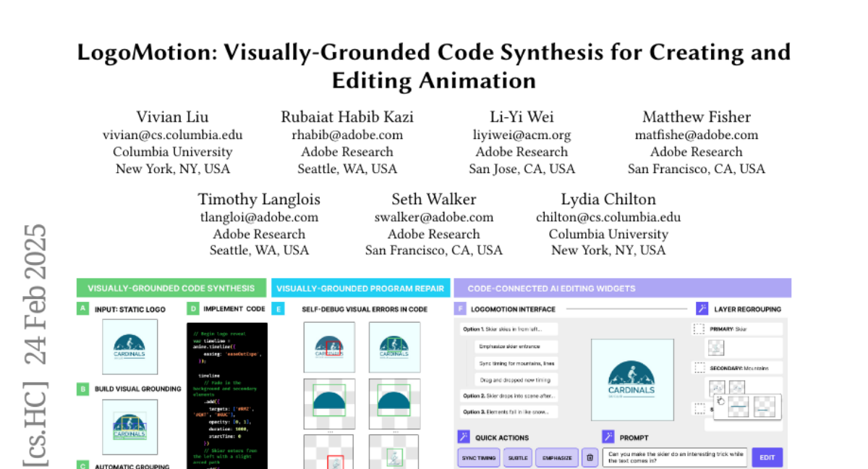Click the magic wand icon next to Prompt
Viewport: 868px width, 469px height.
tap(608, 437)
